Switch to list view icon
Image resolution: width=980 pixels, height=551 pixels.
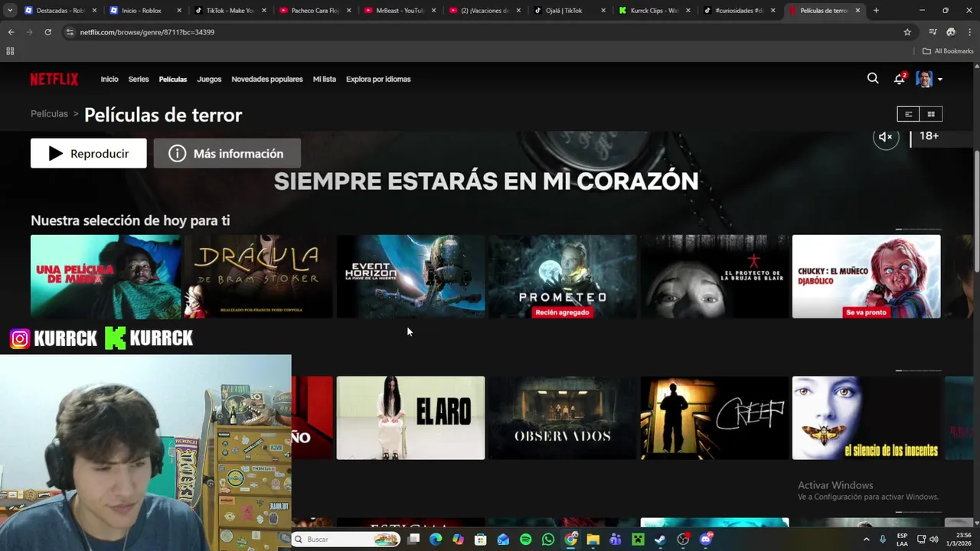[908, 114]
